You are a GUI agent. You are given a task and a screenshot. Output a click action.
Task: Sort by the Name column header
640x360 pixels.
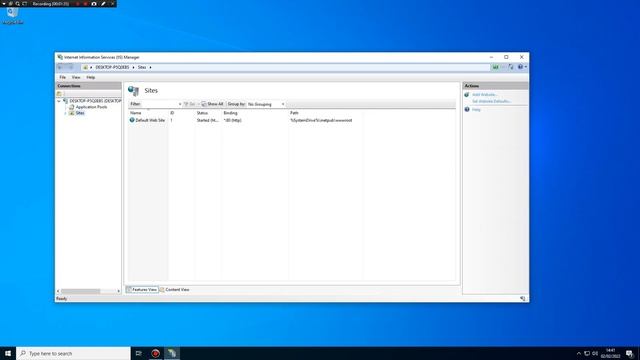pyautogui.click(x=136, y=113)
